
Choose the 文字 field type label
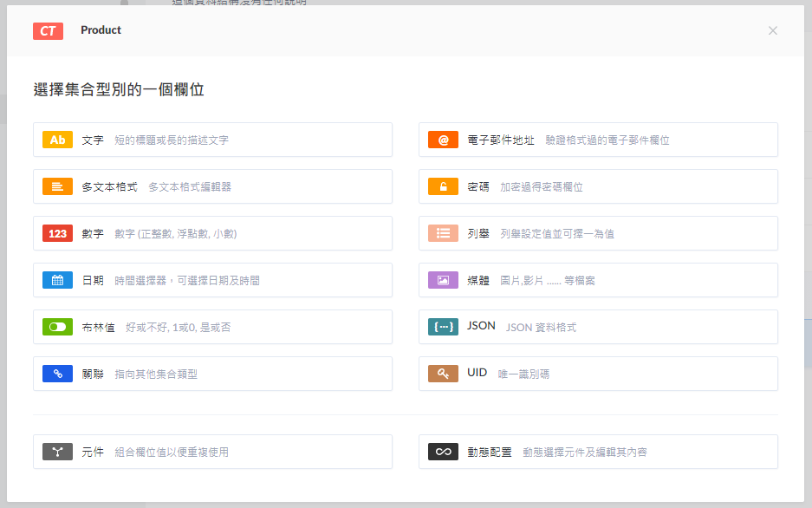click(93, 140)
